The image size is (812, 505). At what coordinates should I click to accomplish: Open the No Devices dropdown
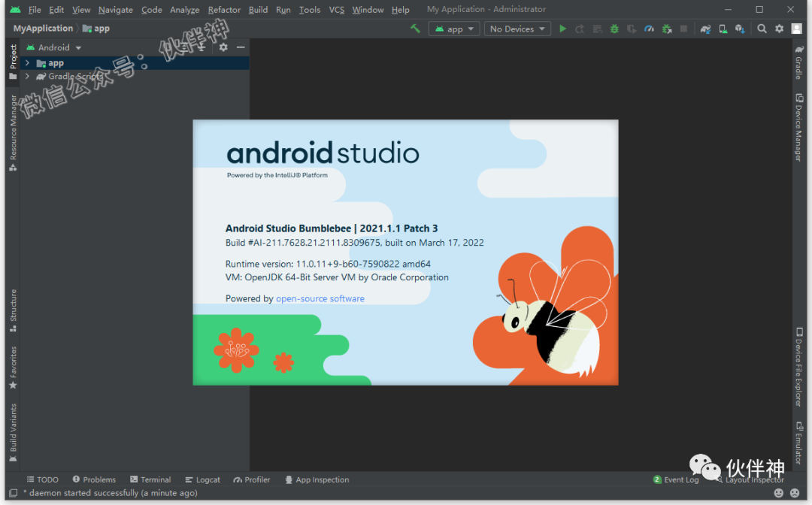(517, 29)
